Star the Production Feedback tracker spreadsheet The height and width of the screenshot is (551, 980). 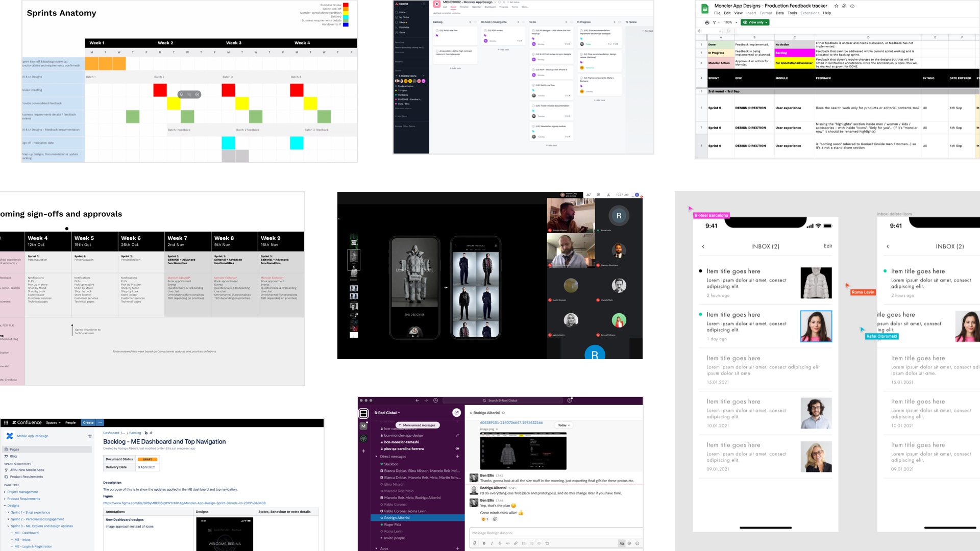[836, 6]
